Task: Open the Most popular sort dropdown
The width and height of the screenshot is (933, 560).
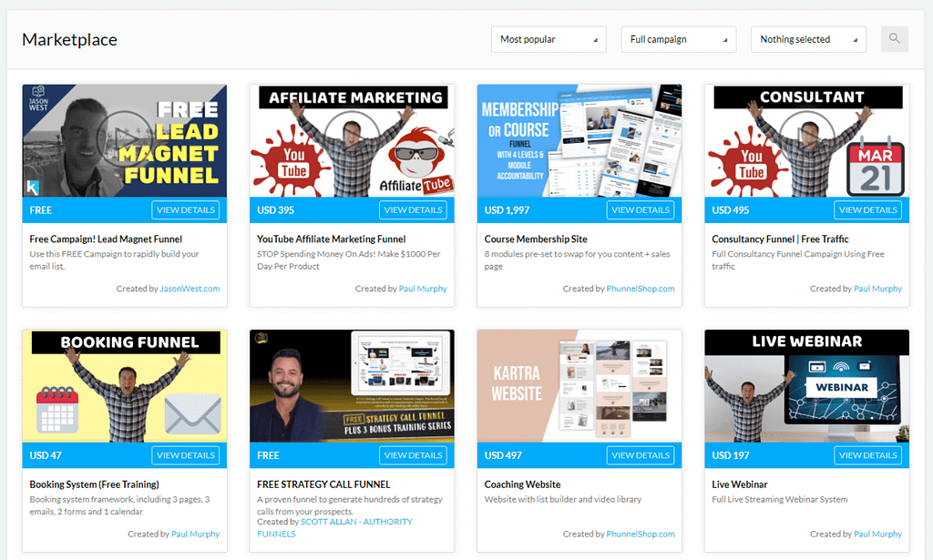Action: pos(549,39)
